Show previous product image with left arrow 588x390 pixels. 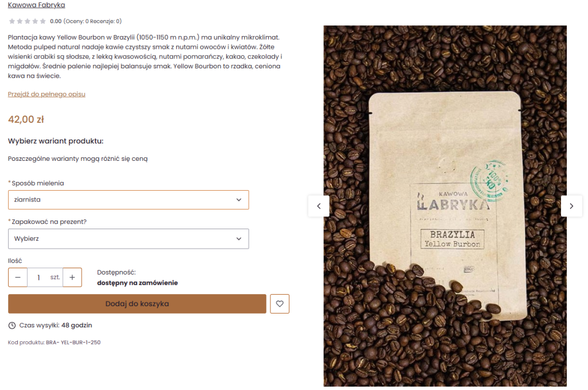(x=319, y=206)
